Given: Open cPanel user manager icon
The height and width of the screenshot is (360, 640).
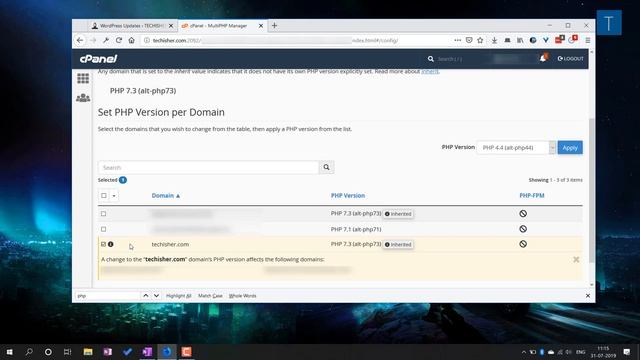Looking at the screenshot, I should [x=83, y=98].
